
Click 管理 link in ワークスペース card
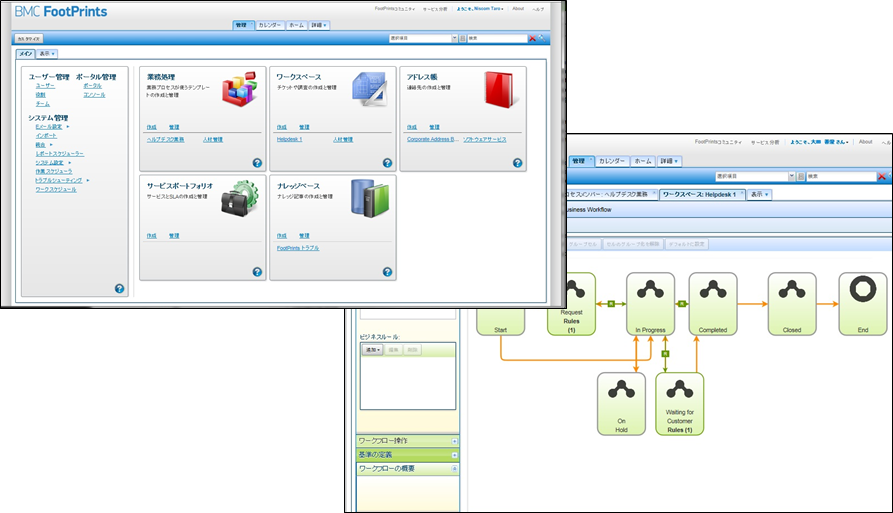[304, 127]
